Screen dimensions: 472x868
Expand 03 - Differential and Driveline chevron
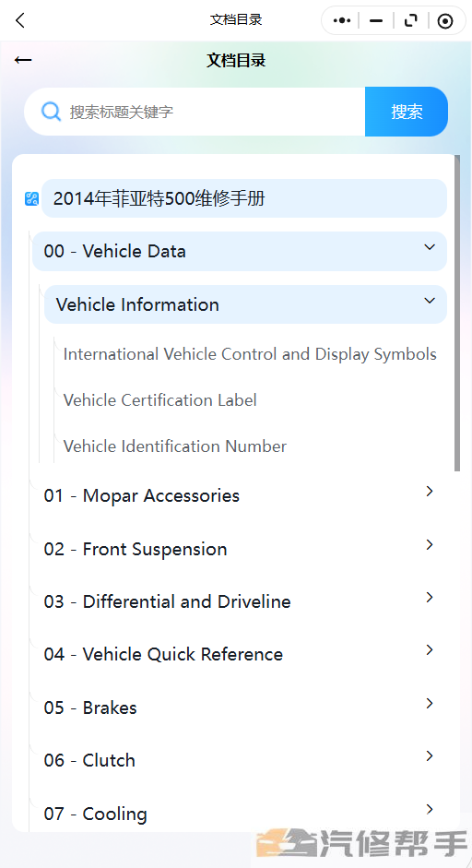(x=430, y=598)
